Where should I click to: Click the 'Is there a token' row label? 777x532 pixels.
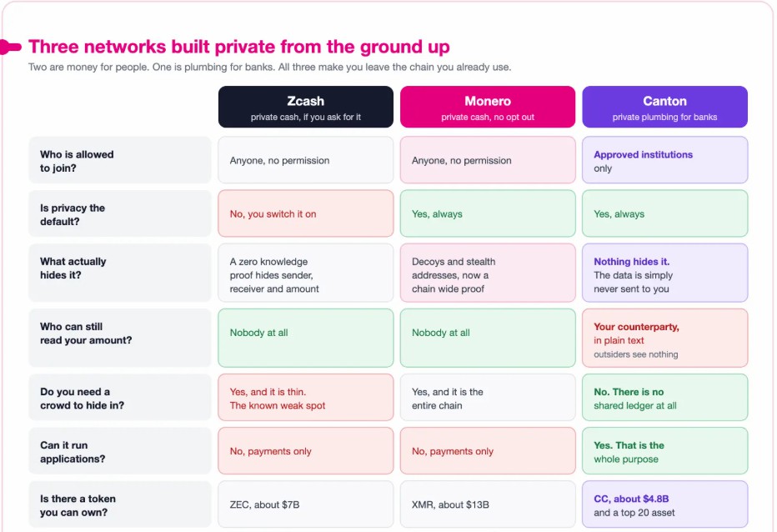(x=120, y=504)
